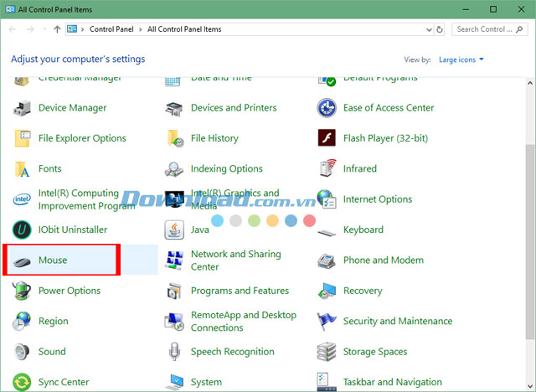The width and height of the screenshot is (536, 392).
Task: Open the Mouse settings link
Action: point(53,260)
